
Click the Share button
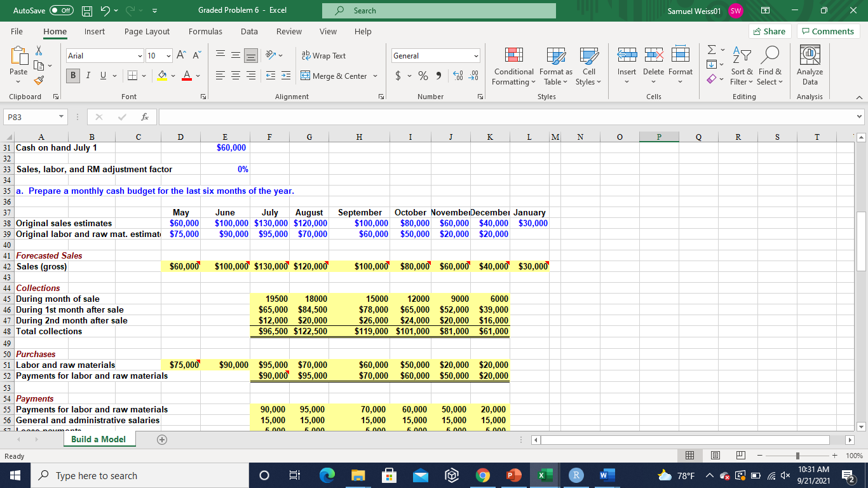tap(771, 31)
